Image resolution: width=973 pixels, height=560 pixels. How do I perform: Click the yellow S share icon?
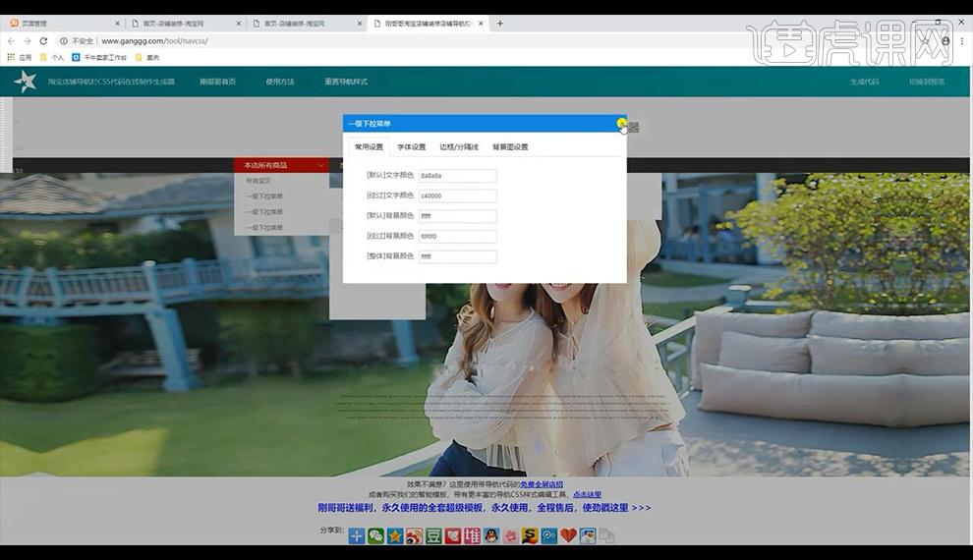530,535
